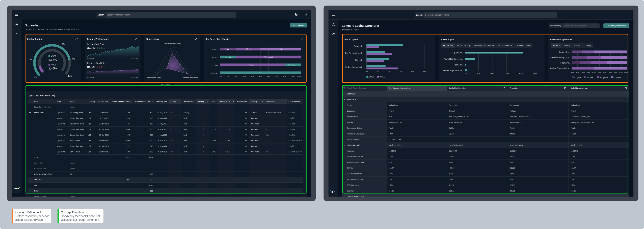
Task: Collapse the Senior Debt row group
Action: pyautogui.click(x=30, y=113)
